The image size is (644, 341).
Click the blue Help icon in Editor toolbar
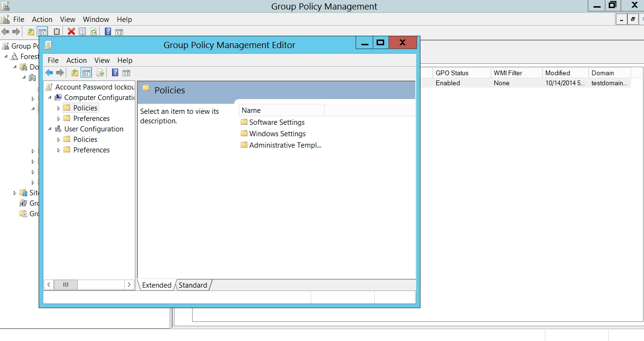tap(115, 73)
